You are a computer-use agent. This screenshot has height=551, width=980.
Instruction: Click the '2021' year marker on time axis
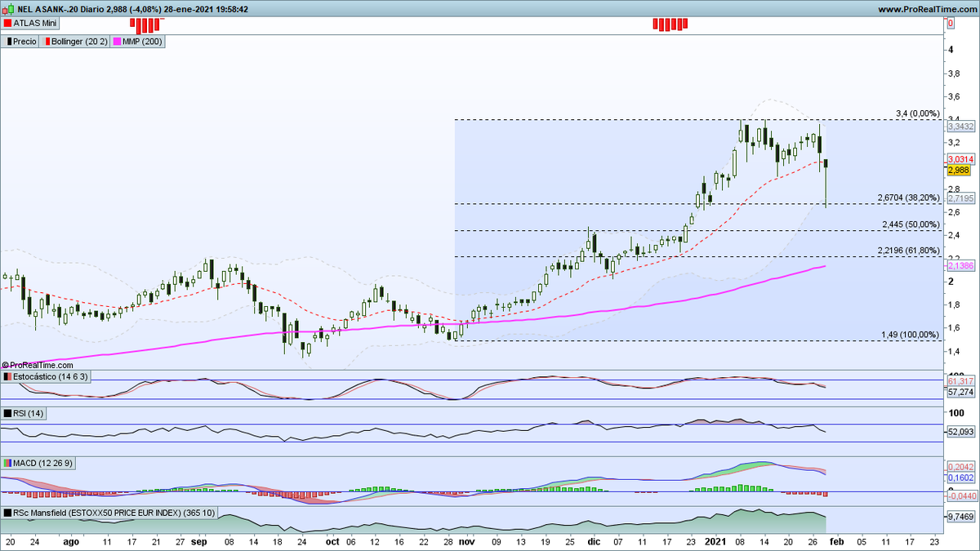716,541
